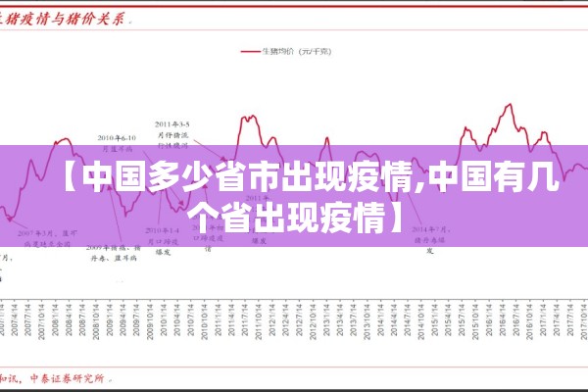Click the x-axis label 2010/4/14
Image resolution: width=588 pixels, height=392 pixels.
[x=177, y=319]
